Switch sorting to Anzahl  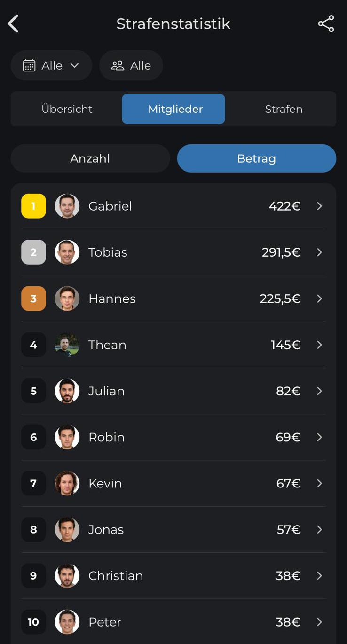tap(90, 158)
